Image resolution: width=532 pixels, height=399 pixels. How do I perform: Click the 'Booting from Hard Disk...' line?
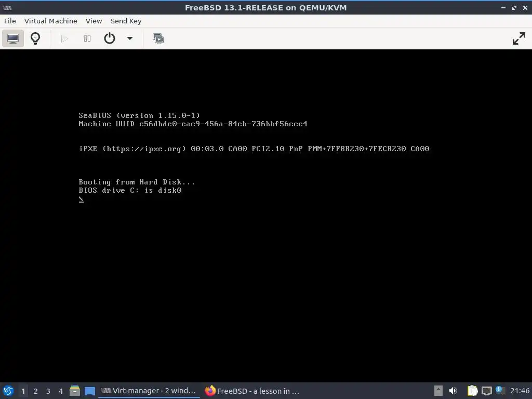(x=137, y=182)
